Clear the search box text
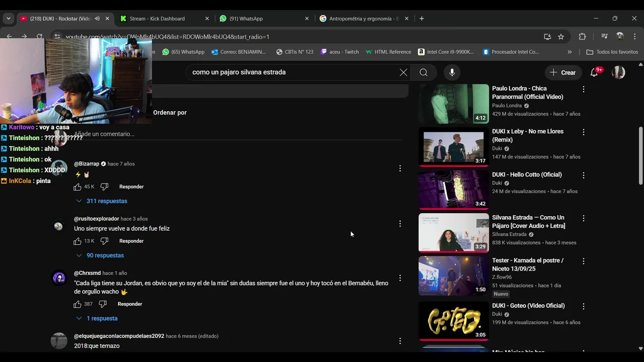Image resolution: width=644 pixels, height=362 pixels. [x=404, y=72]
